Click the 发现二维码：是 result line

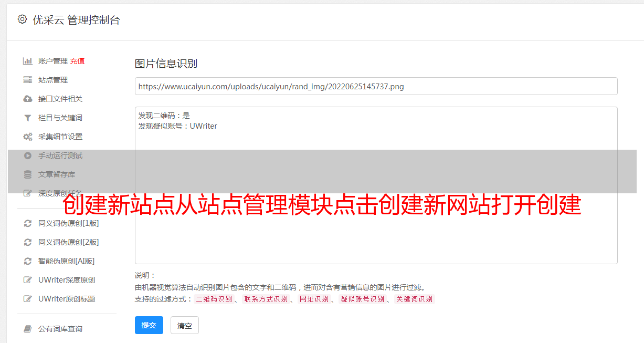pyautogui.click(x=164, y=116)
